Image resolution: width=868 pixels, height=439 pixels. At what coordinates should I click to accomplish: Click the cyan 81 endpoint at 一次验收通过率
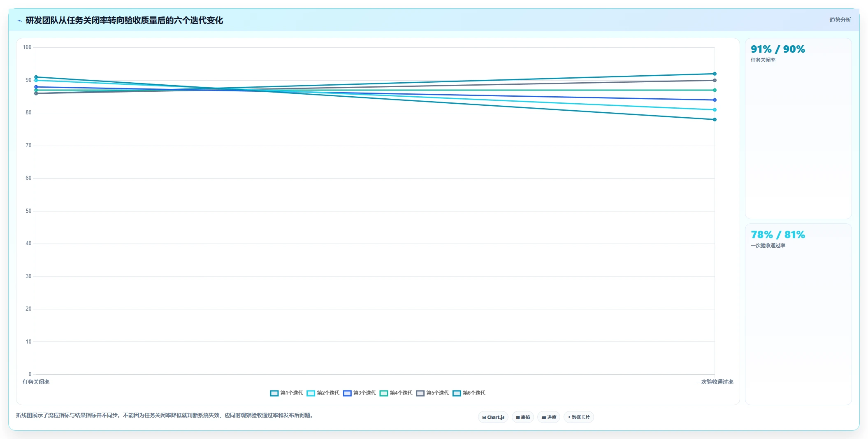click(x=715, y=110)
